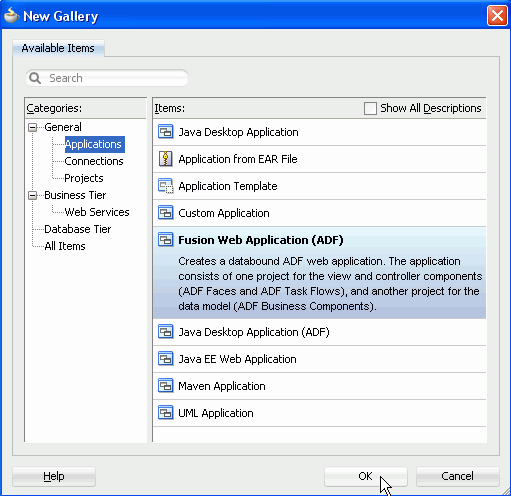Choose UML Application item text
This screenshot has width=511, height=496.
(216, 413)
